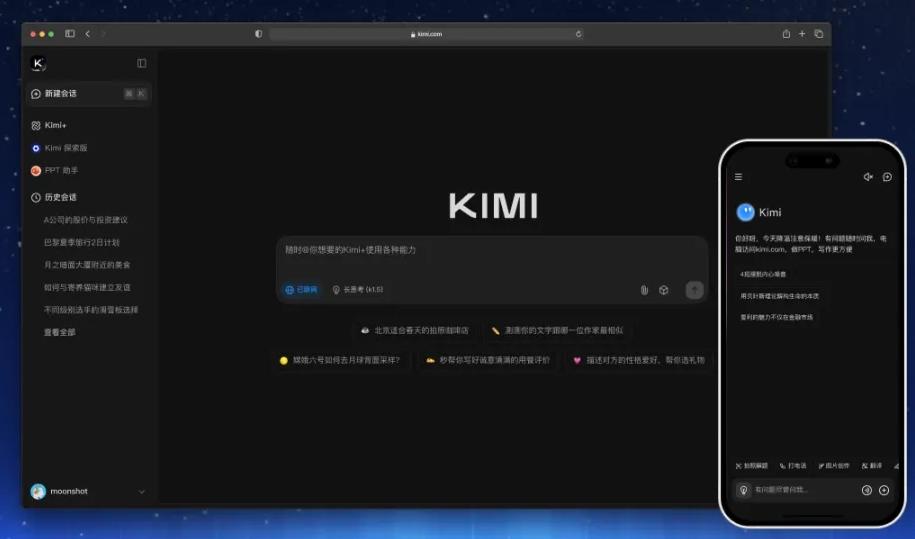Tap the 拍照解题 shortcut on phone
The image size is (915, 539).
(x=752, y=466)
